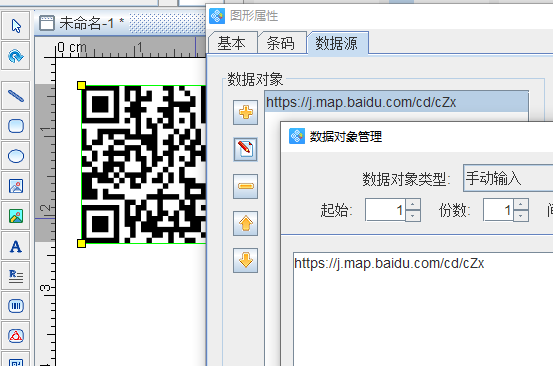This screenshot has width=553, height=366.
Task: Select the rich text R tool
Action: [x=16, y=276]
